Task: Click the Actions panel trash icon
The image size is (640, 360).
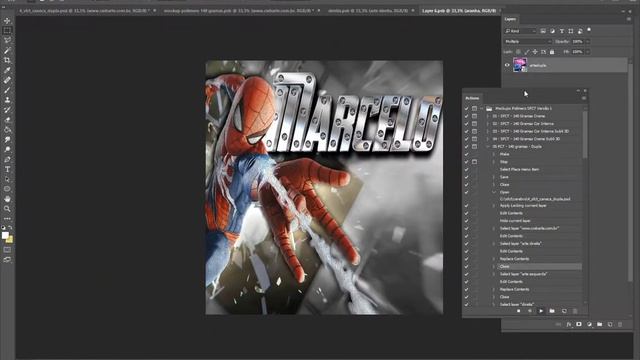Action: click(575, 311)
